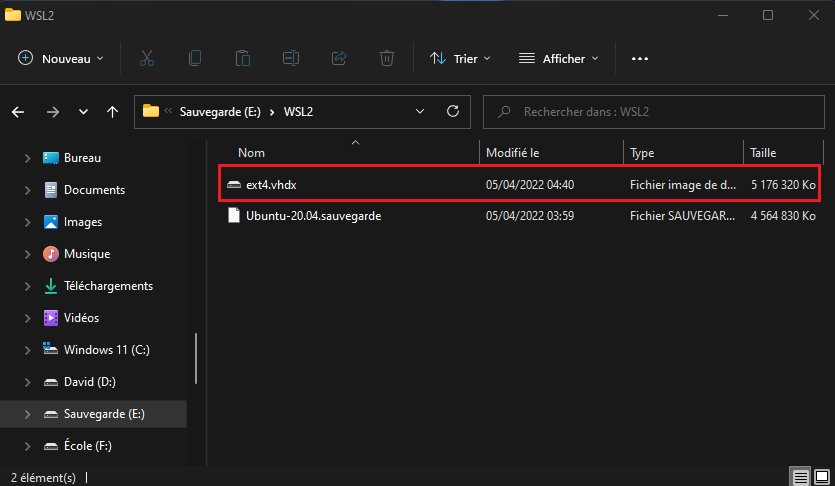Select the ext4.vhdx file

[x=519, y=185]
